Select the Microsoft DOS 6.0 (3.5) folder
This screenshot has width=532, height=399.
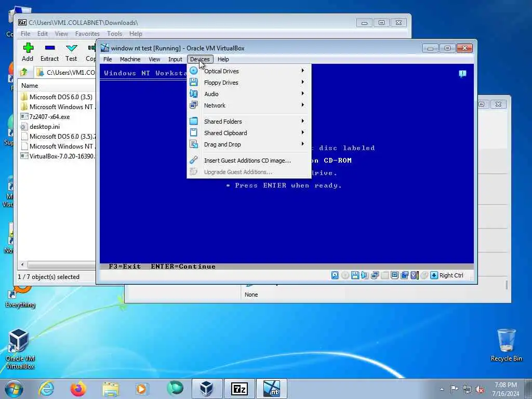(57, 97)
